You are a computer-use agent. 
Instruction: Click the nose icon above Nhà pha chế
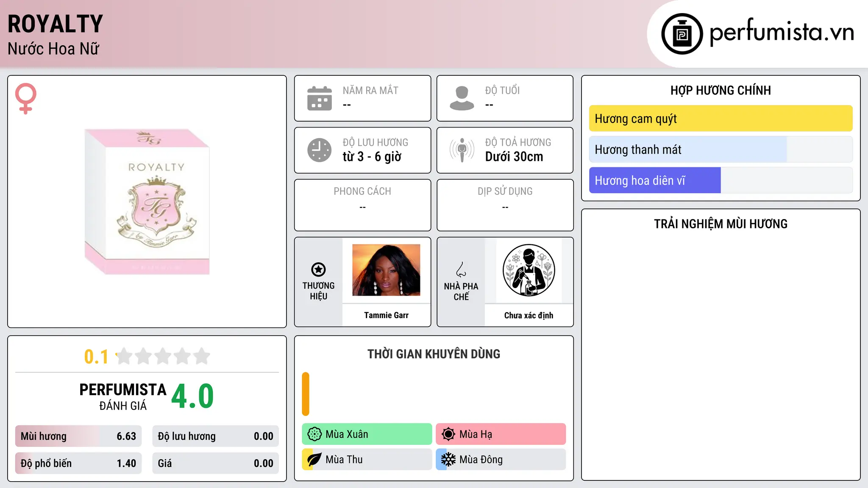(x=461, y=269)
